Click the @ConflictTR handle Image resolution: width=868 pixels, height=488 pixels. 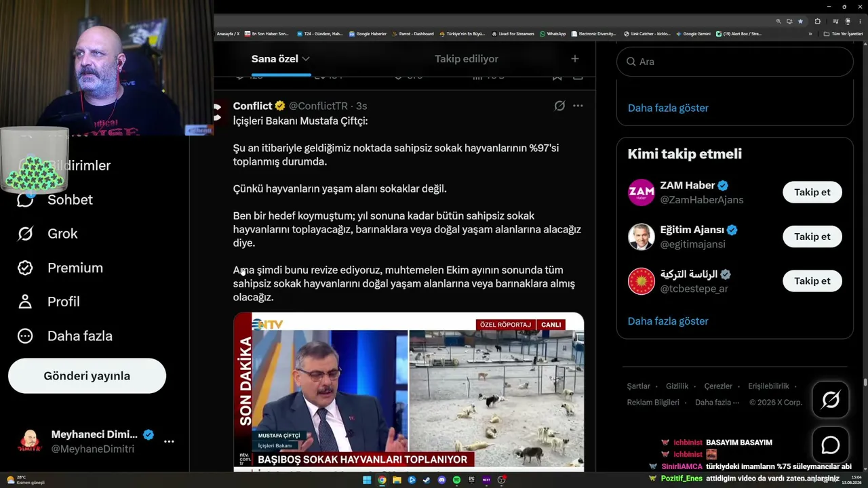coord(318,106)
